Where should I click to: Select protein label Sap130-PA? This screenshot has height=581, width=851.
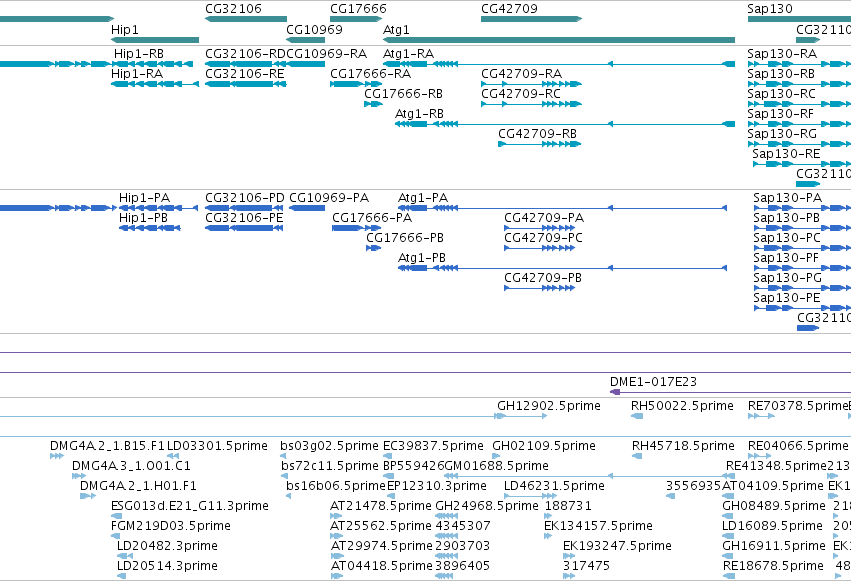pos(788,198)
